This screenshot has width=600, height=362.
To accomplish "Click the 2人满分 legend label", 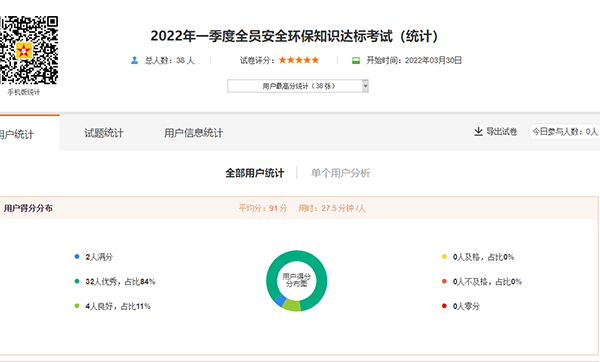I will 99,257.
